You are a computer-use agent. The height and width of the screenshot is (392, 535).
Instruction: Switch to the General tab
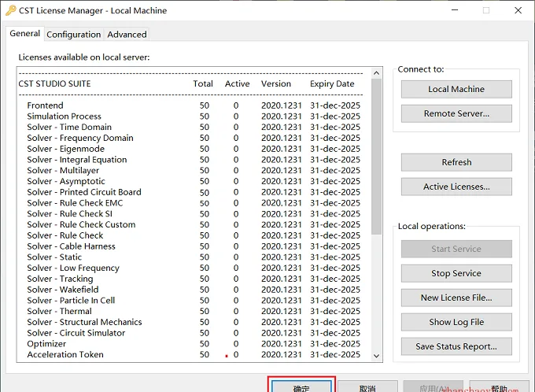pyautogui.click(x=24, y=34)
